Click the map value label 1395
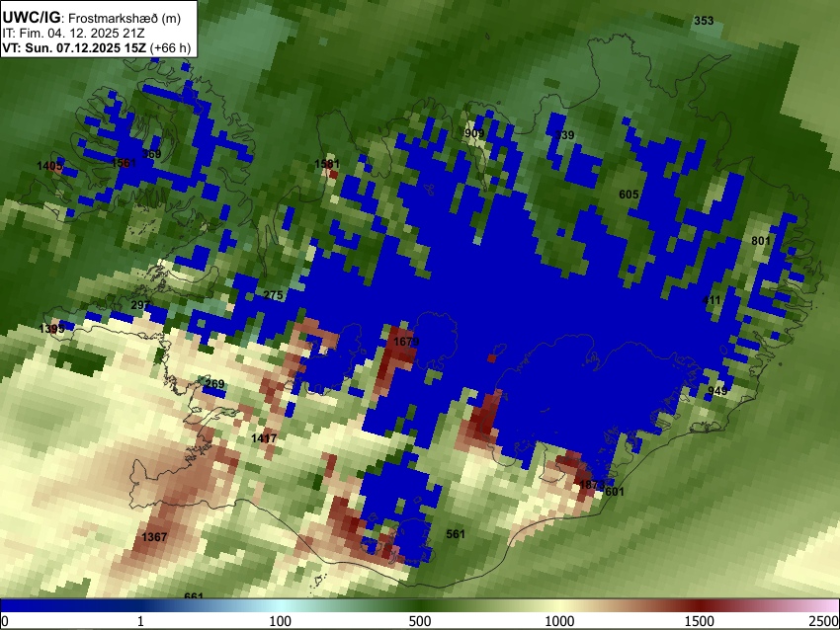This screenshot has width=840, height=630. coord(52,328)
